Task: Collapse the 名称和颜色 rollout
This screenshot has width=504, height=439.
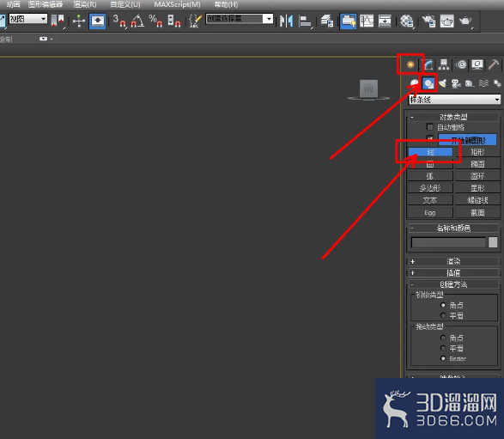Action: click(453, 228)
